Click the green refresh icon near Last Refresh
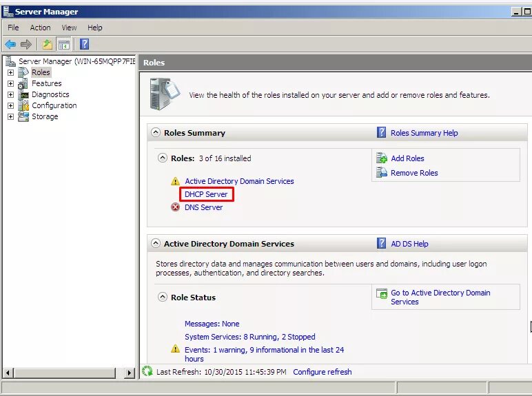The height and width of the screenshot is (396, 532). [147, 371]
